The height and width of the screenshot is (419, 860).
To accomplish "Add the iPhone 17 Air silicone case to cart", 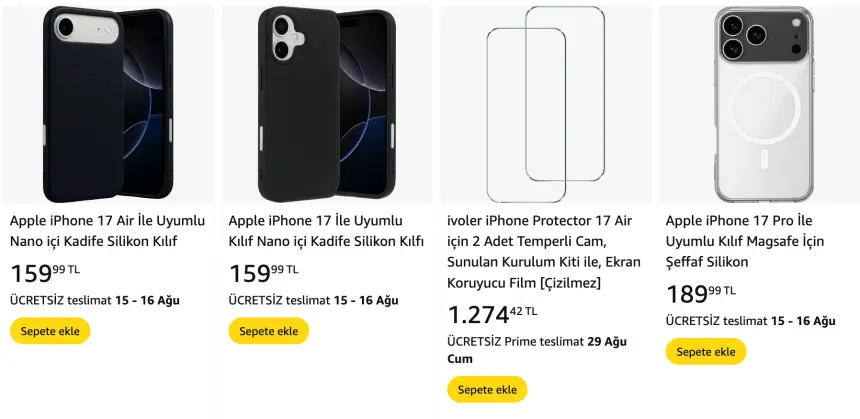I will coord(50,331).
